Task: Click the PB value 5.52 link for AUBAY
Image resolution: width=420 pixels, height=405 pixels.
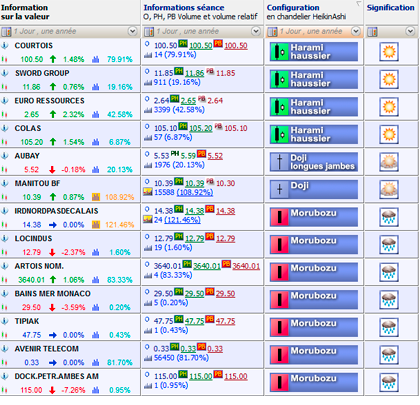Action: 215,156
